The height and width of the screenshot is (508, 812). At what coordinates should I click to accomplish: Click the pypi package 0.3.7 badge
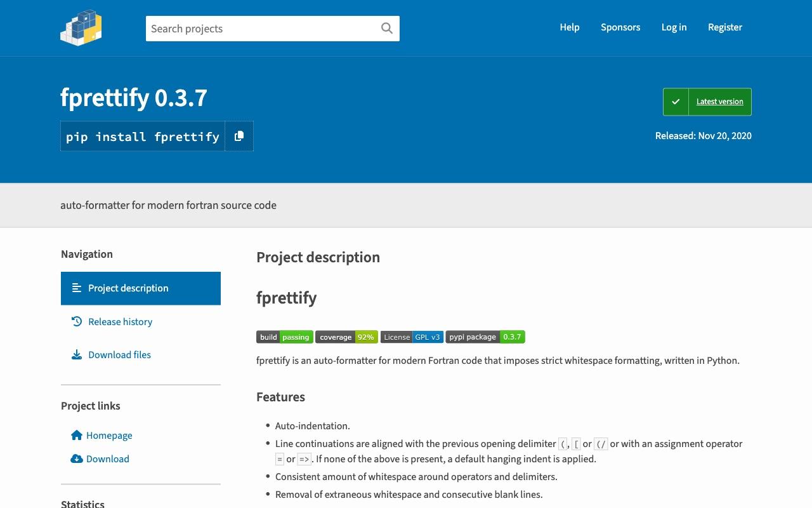click(485, 337)
